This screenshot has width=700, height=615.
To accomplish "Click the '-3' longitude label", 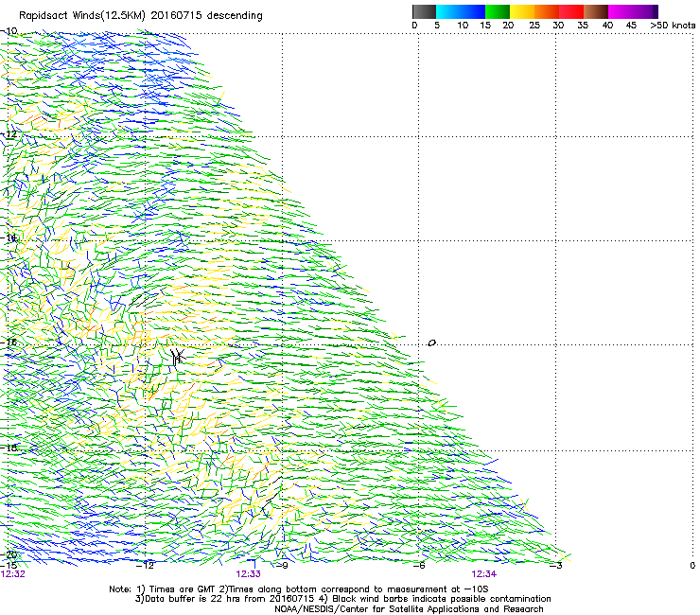I will [x=556, y=566].
